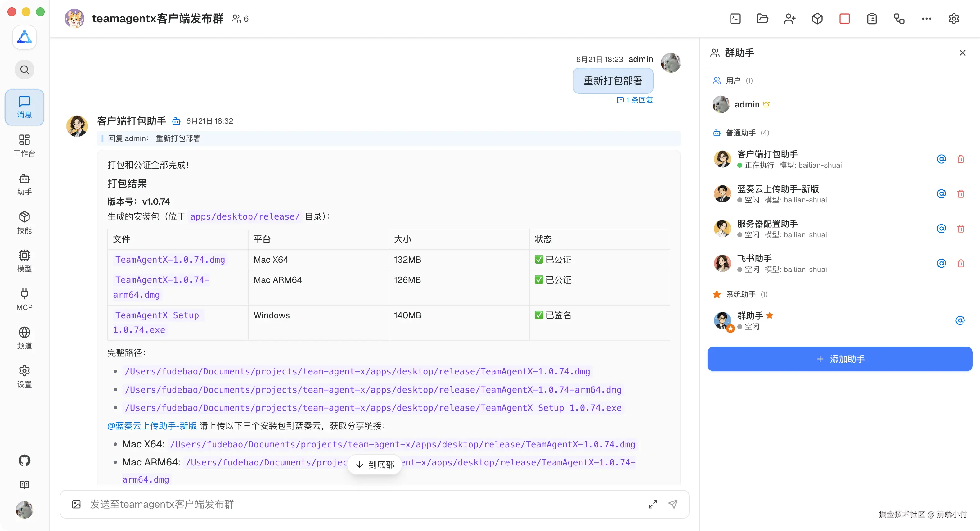Click the app logo in sidebar
The image size is (980, 531).
click(x=24, y=37)
